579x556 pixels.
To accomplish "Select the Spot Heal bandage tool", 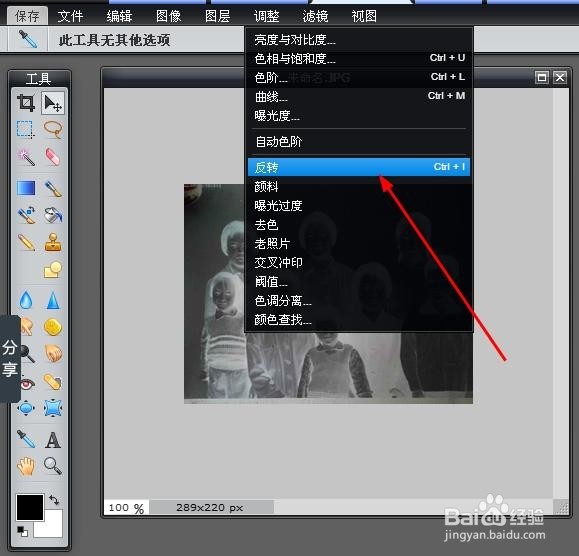I will pos(53,382).
